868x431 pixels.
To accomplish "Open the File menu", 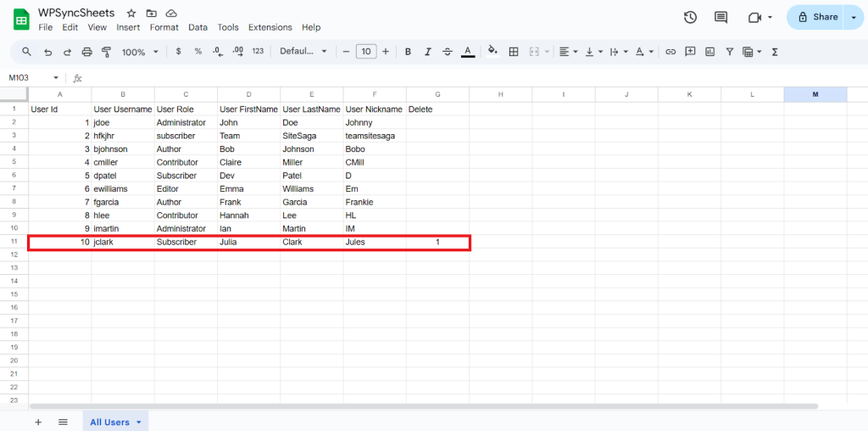I will pyautogui.click(x=46, y=27).
